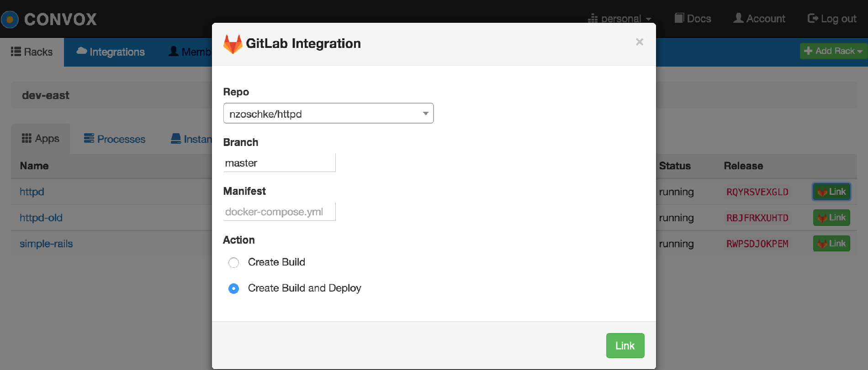Image resolution: width=868 pixels, height=370 pixels.
Task: Open the simple-rails app link
Action: [46, 244]
